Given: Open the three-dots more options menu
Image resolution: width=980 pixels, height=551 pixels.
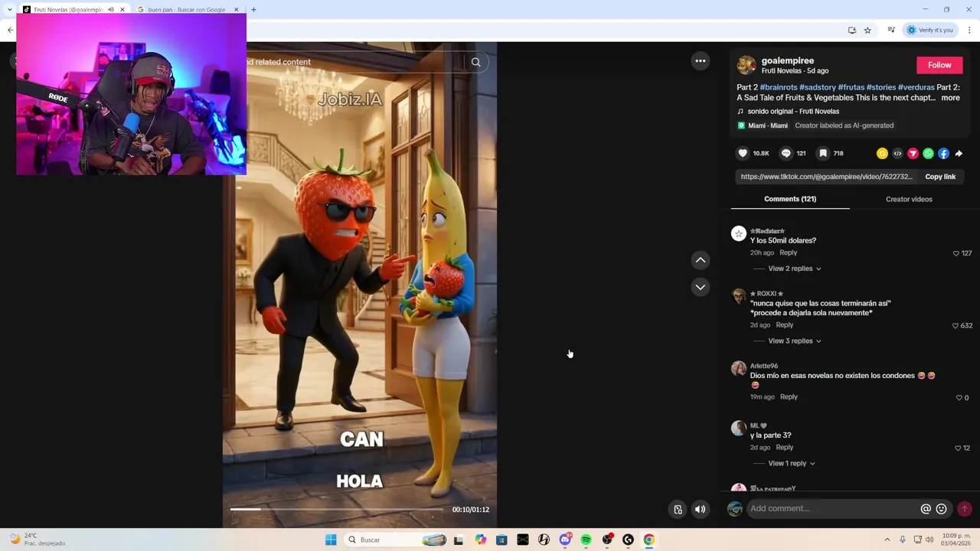Looking at the screenshot, I should [x=701, y=61].
